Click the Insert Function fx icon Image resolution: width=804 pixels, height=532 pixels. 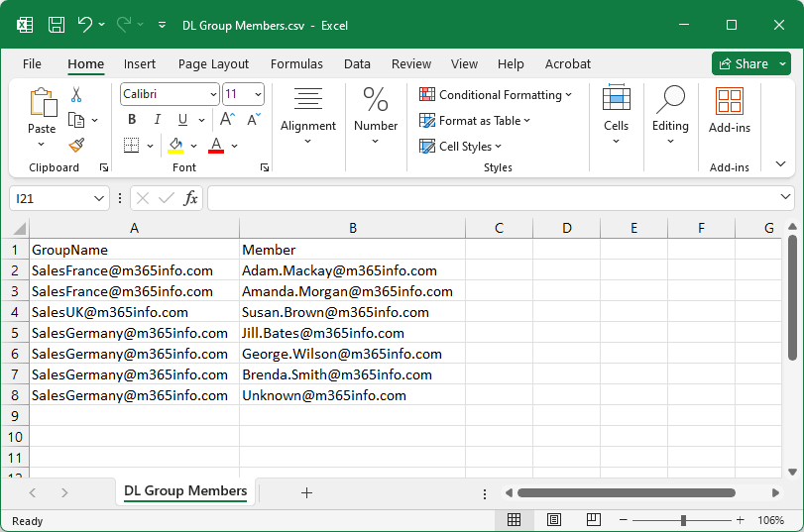[x=190, y=198]
